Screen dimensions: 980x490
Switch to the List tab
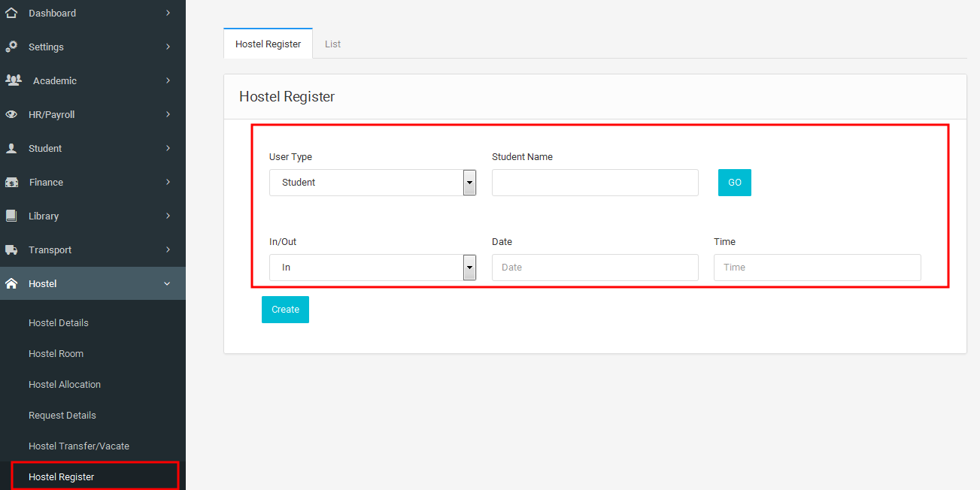point(332,44)
